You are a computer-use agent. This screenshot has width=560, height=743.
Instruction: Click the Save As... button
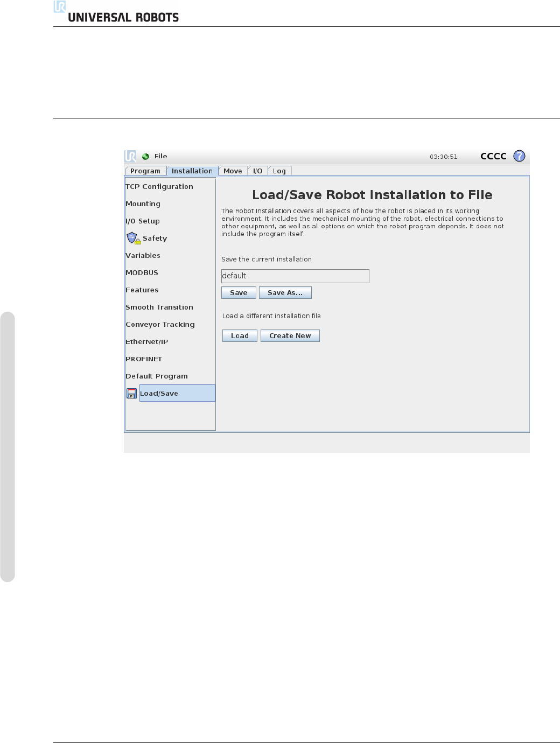(x=285, y=292)
